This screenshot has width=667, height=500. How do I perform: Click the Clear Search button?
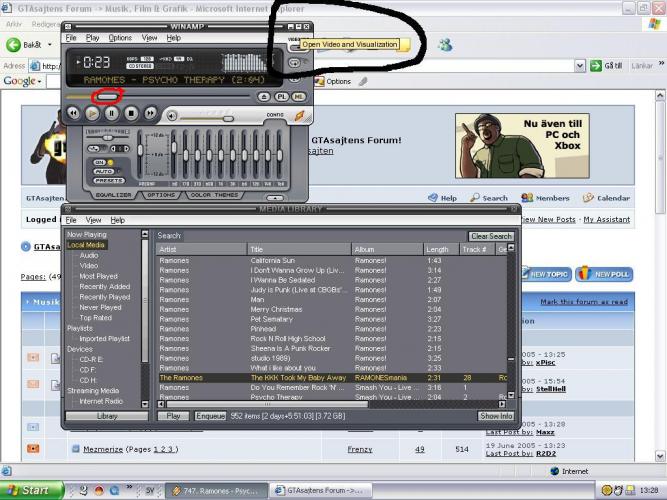491,236
